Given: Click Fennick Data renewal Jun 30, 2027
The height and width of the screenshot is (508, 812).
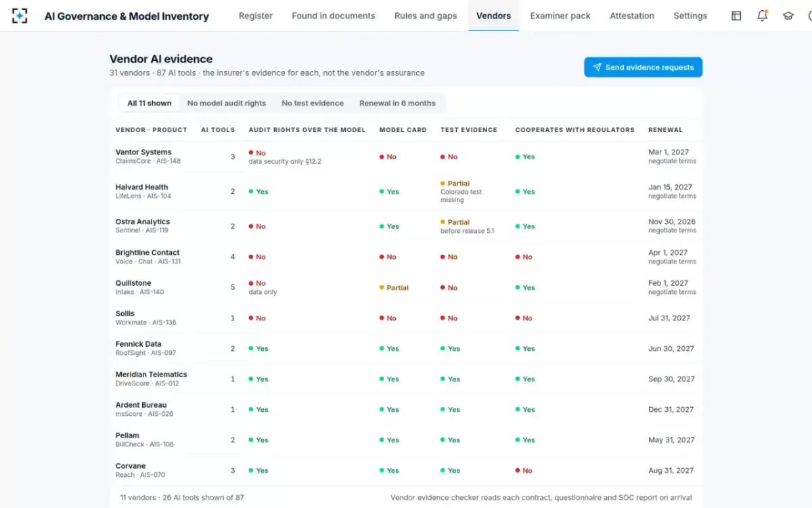Looking at the screenshot, I should point(671,348).
